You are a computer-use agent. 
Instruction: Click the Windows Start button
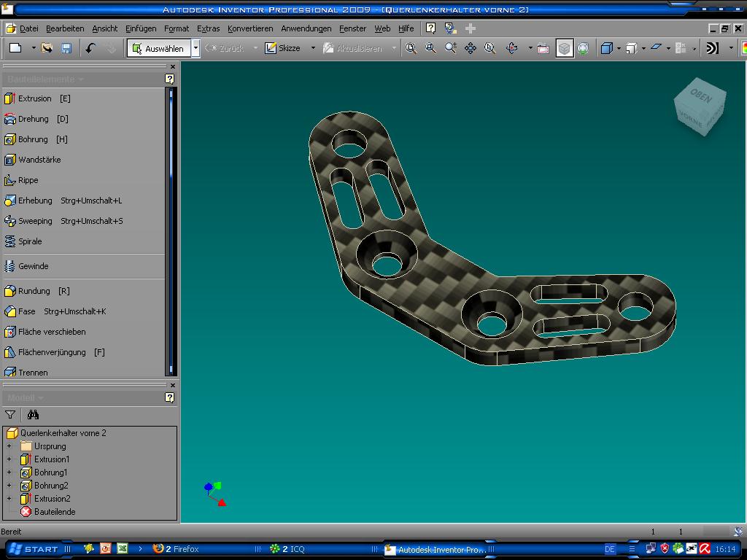34,549
